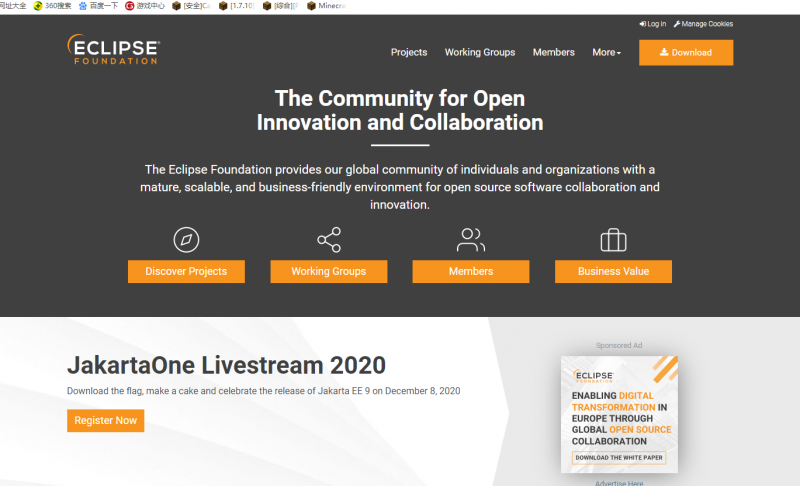Open the sponsored ad white paper image

pyautogui.click(x=619, y=414)
